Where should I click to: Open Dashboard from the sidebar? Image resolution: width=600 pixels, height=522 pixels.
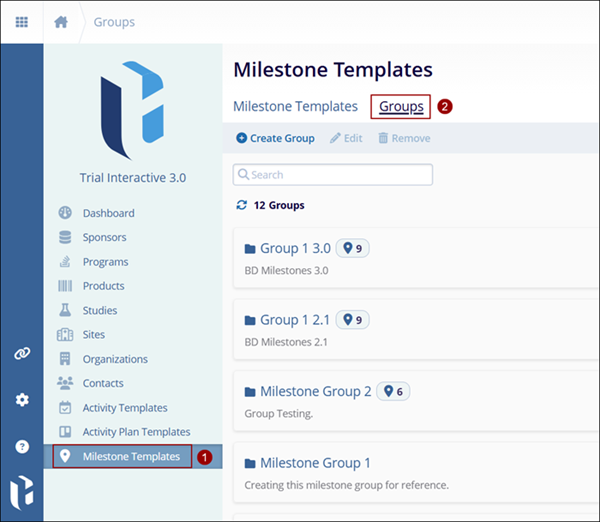[108, 213]
